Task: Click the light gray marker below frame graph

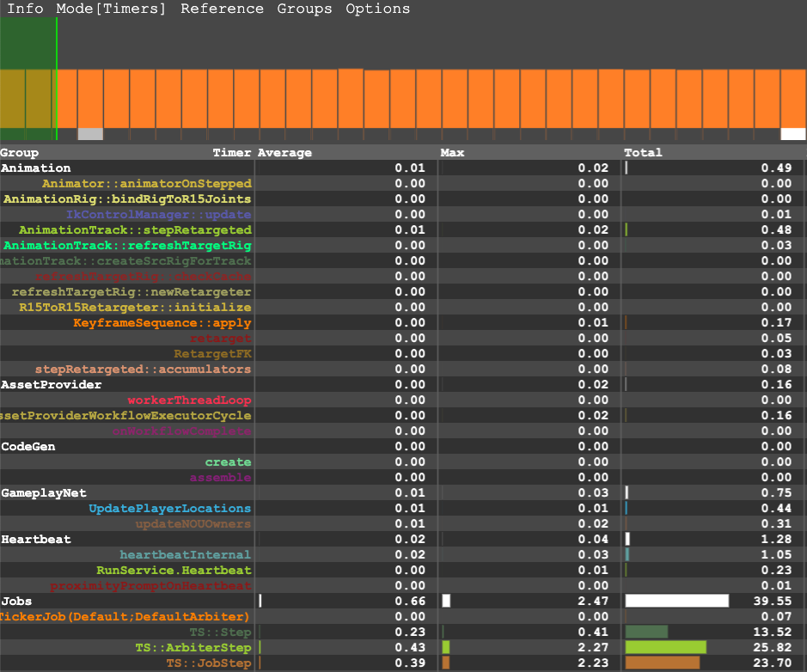Action: click(90, 134)
